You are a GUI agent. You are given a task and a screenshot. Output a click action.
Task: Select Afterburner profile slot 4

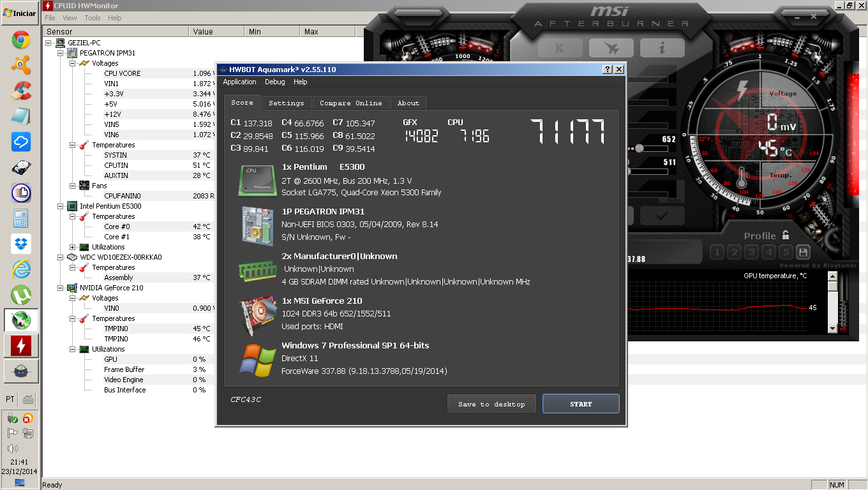[x=768, y=253]
